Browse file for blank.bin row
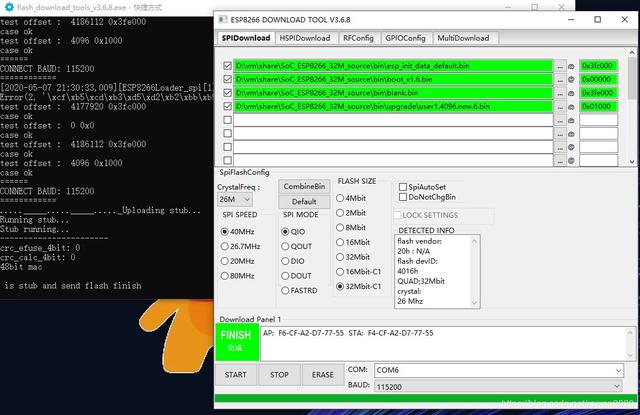 (x=560, y=93)
